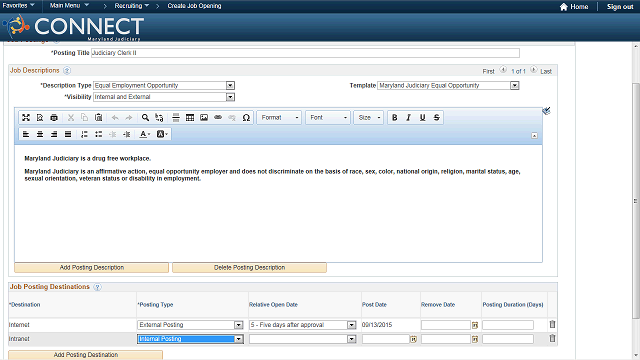
Task: Apply underline formatting with U icon
Action: (x=422, y=118)
